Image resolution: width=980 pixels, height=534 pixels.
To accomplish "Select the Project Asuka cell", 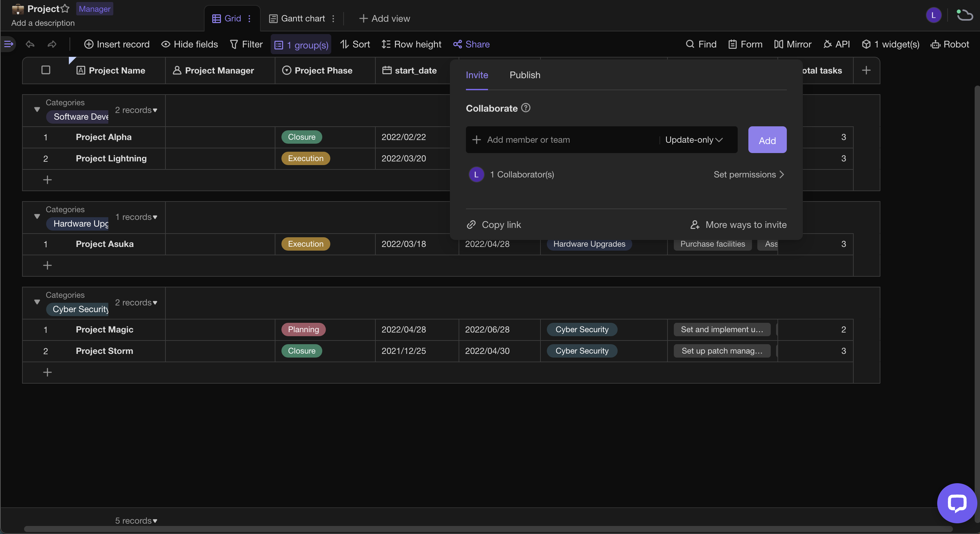I will coord(105,244).
